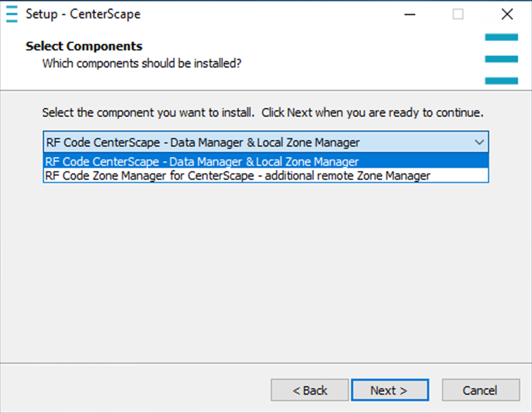The height and width of the screenshot is (413, 532).
Task: Click the 'Which components should be installed?' subtitle
Action: coord(142,63)
